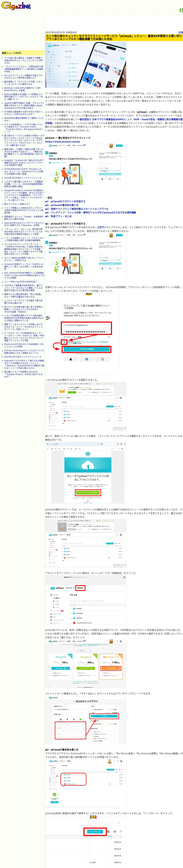Open the Epic Games iOS fee program story

point(24,275)
